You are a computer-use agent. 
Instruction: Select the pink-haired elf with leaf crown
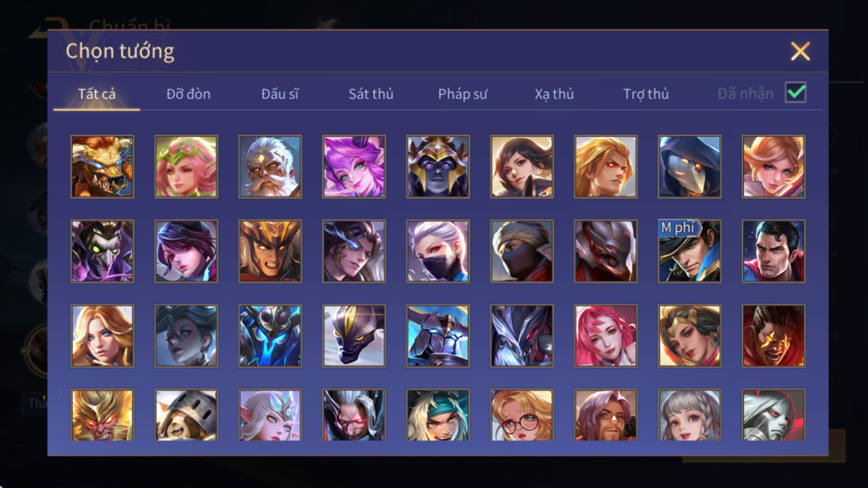[186, 167]
